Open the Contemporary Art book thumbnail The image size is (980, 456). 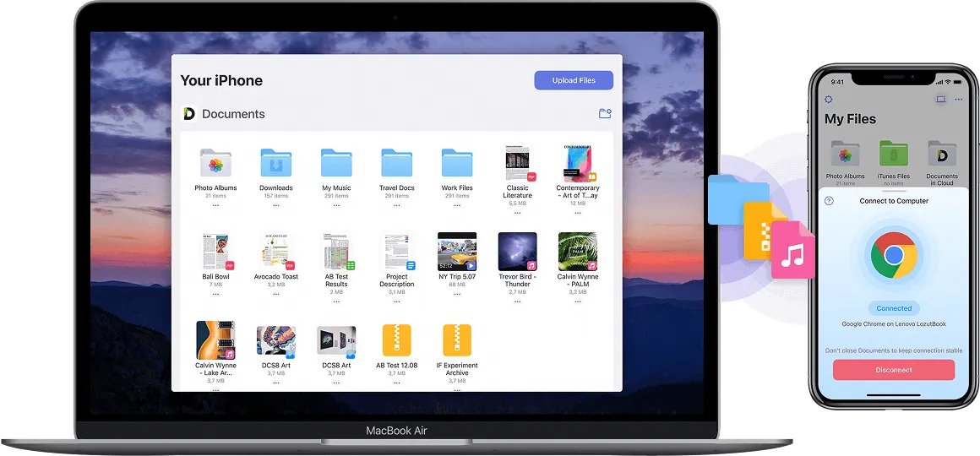(x=578, y=164)
